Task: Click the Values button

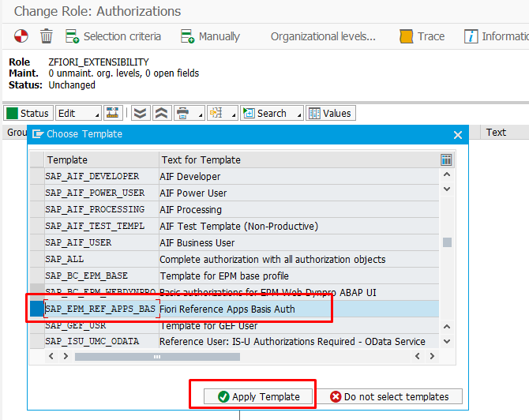Action: (x=331, y=113)
